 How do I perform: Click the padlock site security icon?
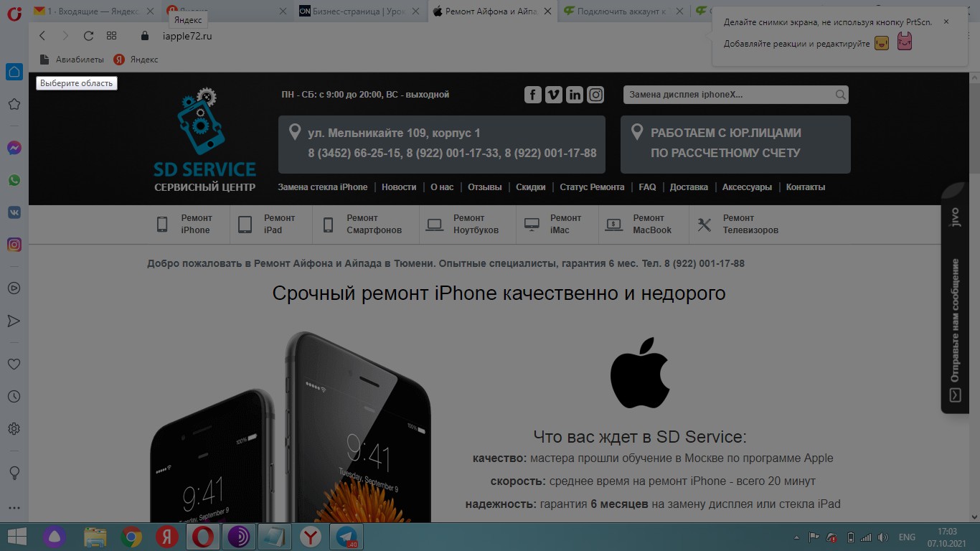click(x=145, y=36)
